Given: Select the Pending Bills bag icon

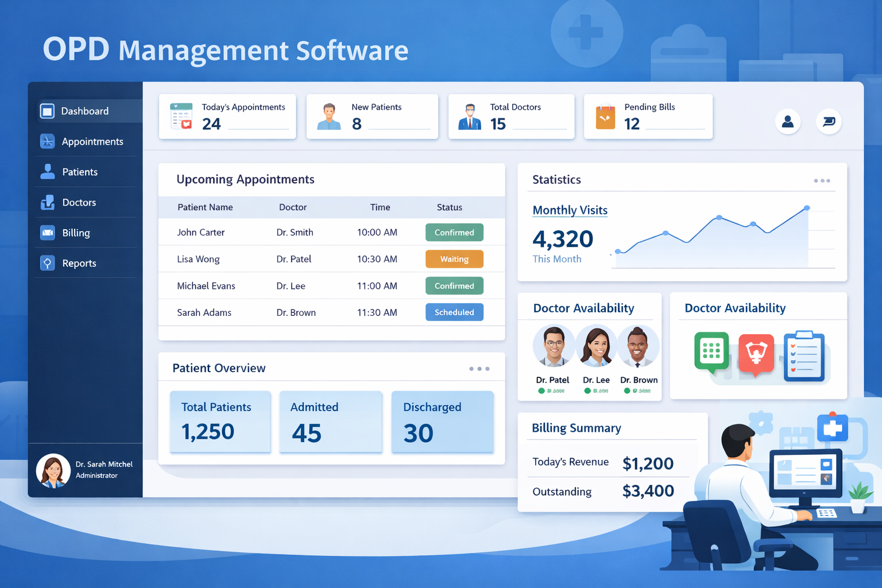Looking at the screenshot, I should [605, 117].
